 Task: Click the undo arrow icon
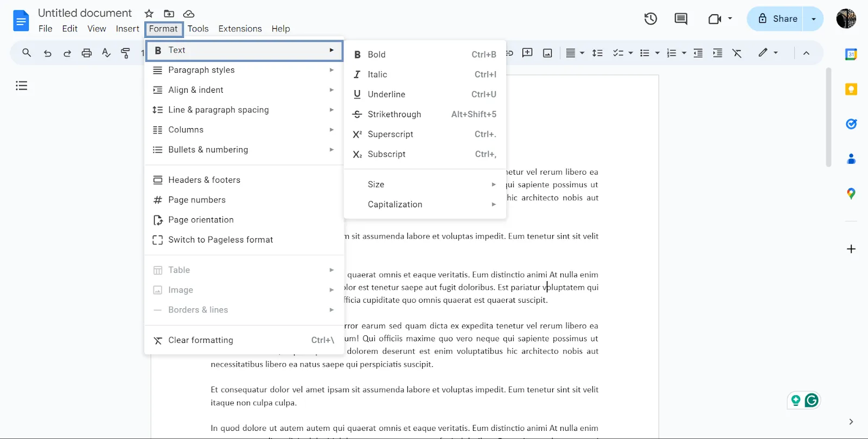pyautogui.click(x=48, y=53)
